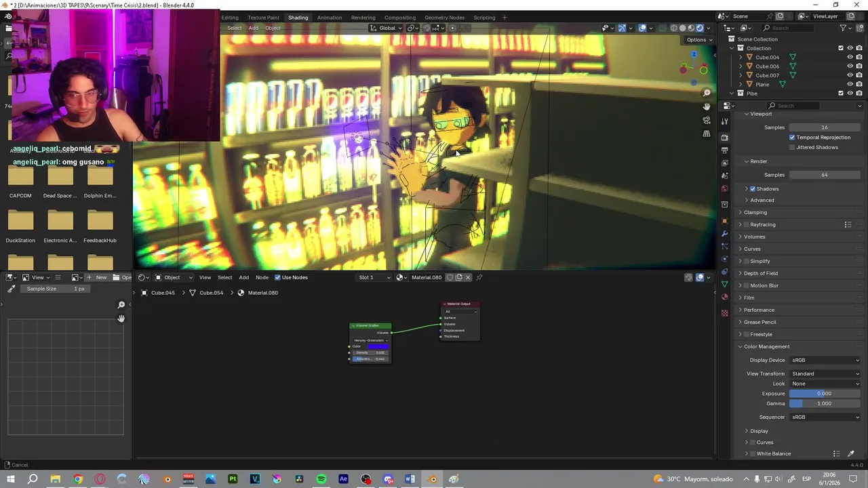Open the Scene properties tab icon
The image size is (868, 488).
point(725,176)
